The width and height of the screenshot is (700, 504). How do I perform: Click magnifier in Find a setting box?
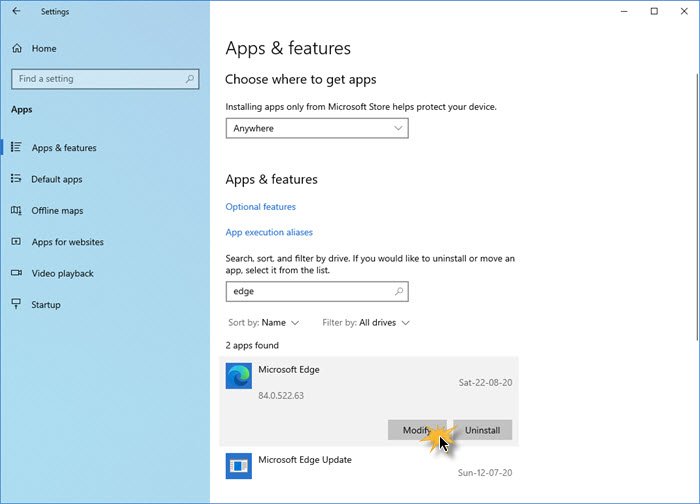pos(190,79)
